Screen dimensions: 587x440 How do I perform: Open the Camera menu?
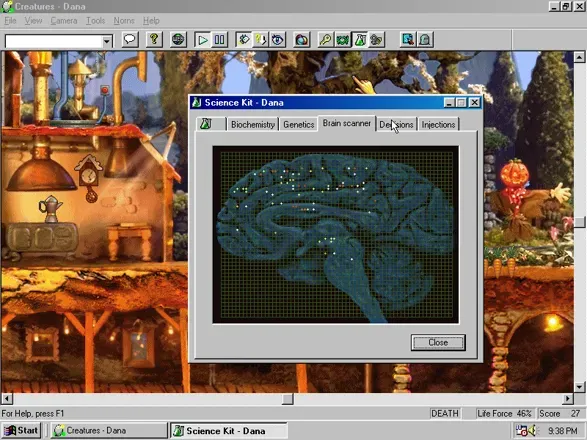click(64, 21)
